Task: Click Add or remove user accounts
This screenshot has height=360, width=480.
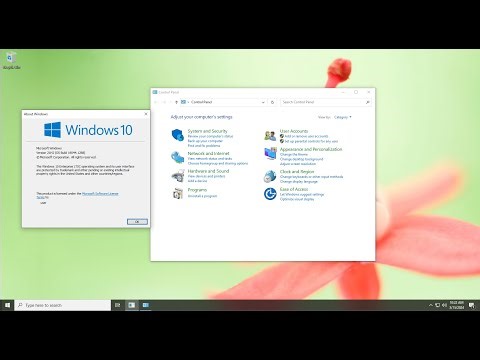Action: click(306, 136)
